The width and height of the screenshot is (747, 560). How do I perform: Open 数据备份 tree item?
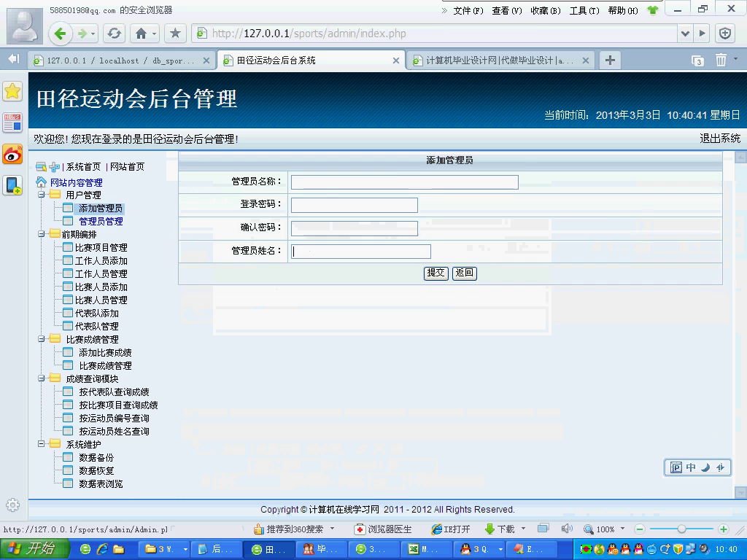coord(96,458)
